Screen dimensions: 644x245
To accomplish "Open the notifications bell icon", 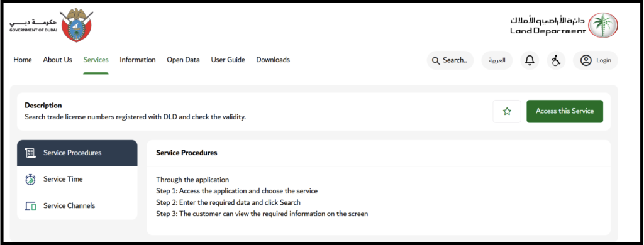I will click(x=530, y=60).
